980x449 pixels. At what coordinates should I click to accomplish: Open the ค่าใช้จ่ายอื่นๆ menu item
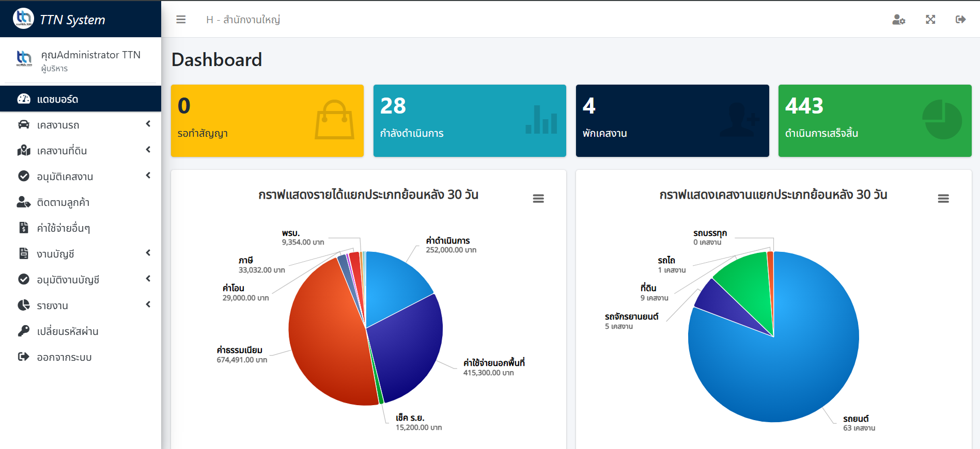pos(63,228)
